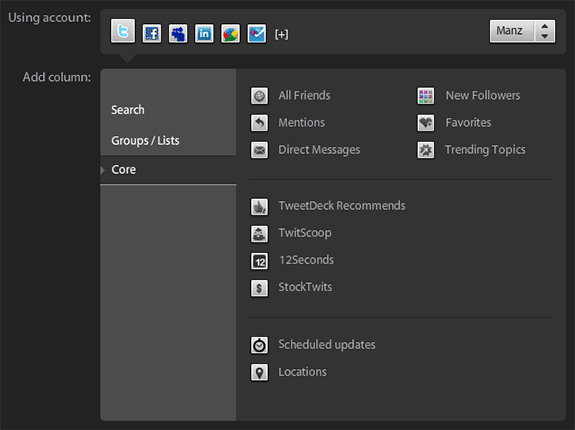Image resolution: width=575 pixels, height=430 pixels.
Task: Click the Manz dropdown stepper arrows
Action: [545, 31]
